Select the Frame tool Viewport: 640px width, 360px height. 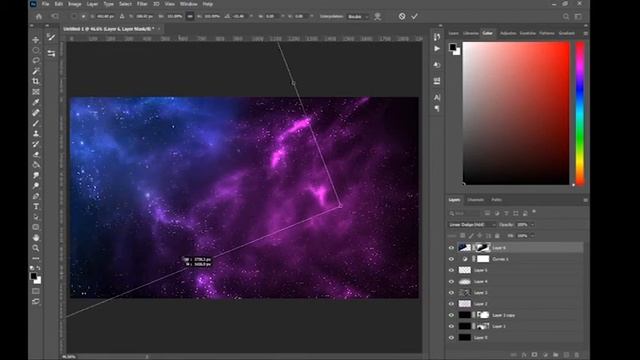(x=36, y=92)
